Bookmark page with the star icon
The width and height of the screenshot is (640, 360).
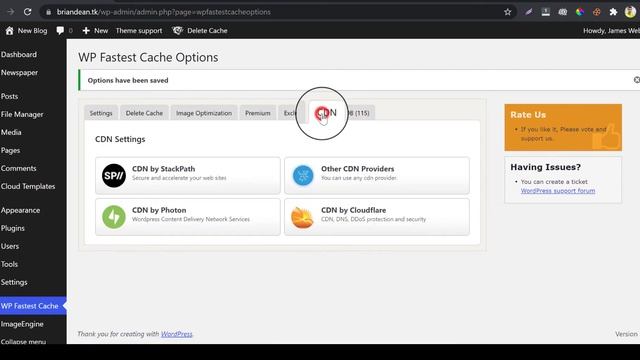click(507, 12)
